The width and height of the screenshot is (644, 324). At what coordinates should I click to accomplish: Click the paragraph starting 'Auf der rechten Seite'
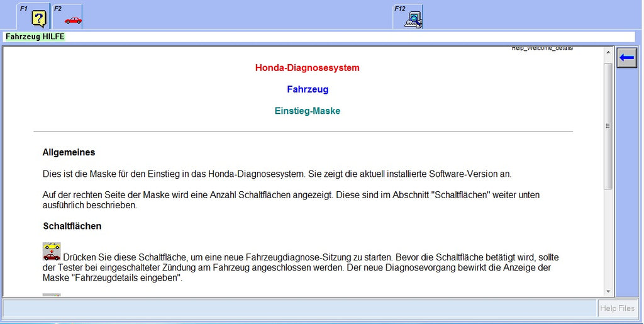click(291, 200)
